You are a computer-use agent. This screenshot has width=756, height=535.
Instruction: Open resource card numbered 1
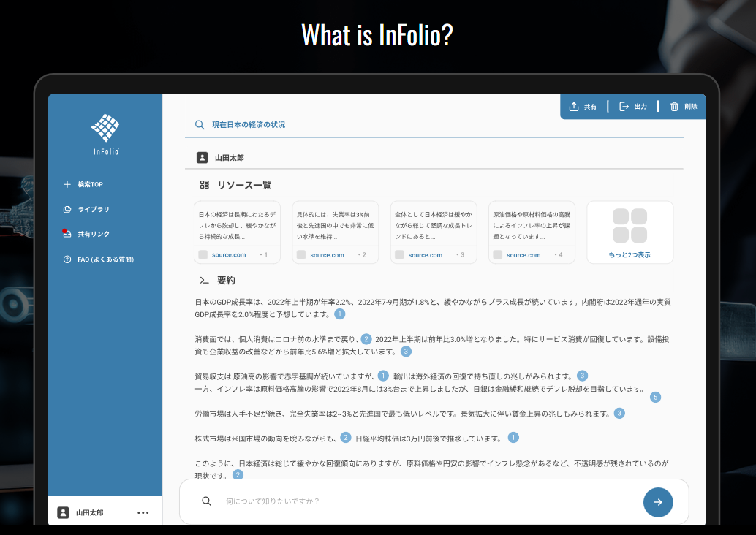[x=237, y=232]
